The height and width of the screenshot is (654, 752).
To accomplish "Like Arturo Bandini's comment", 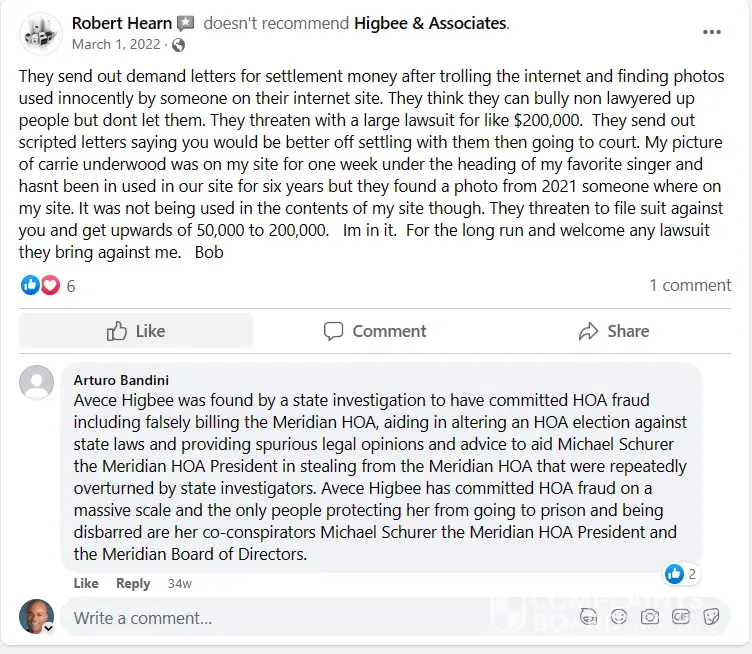I will point(86,583).
